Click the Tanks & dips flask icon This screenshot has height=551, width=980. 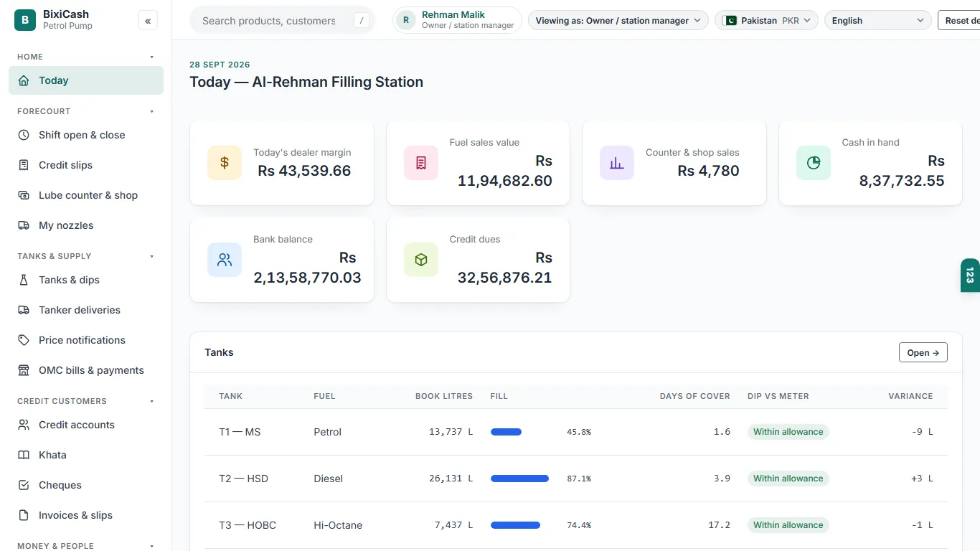click(x=24, y=280)
